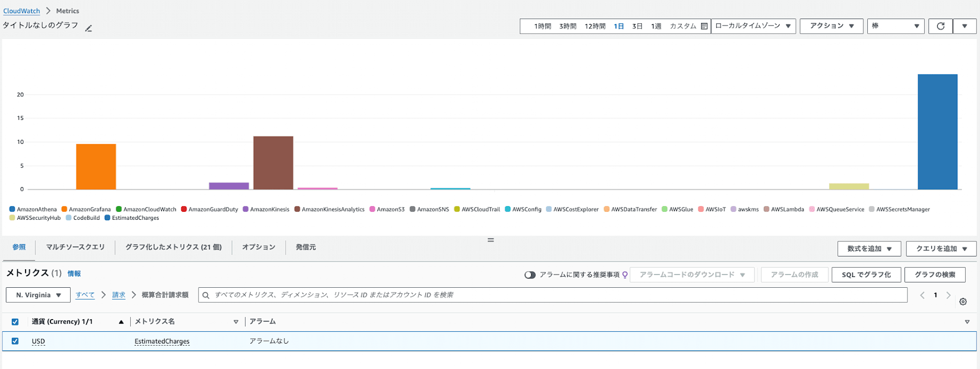Uncheck the USD EstimatedCharges row checkbox
The height and width of the screenshot is (369, 980).
click(x=15, y=341)
